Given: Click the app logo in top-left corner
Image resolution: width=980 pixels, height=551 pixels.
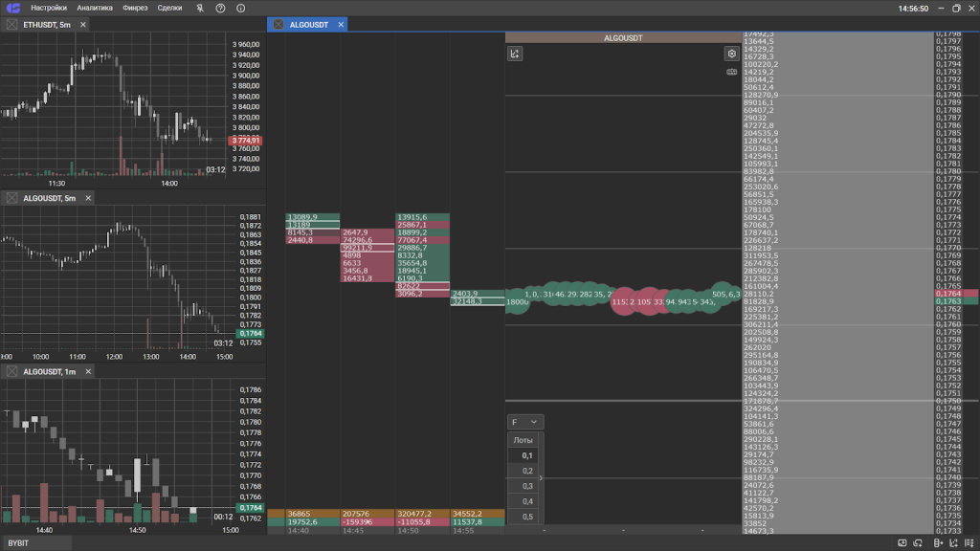Looking at the screenshot, I should pos(12,8).
